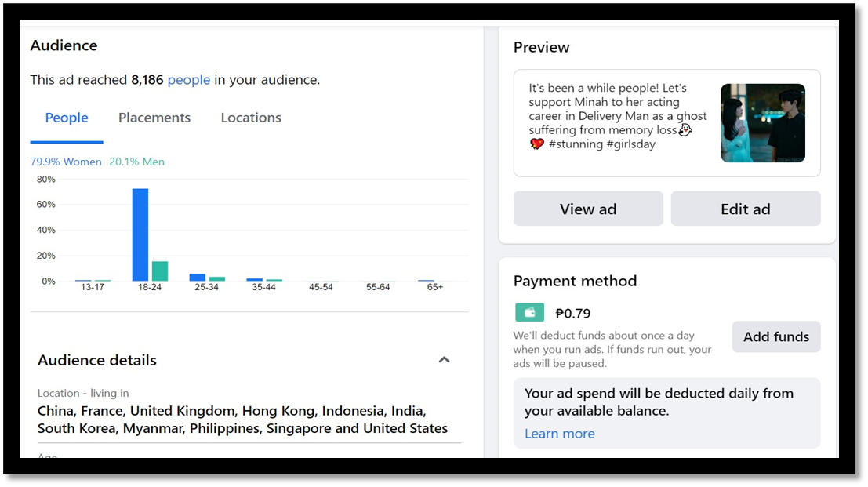Select the People tab
868x487 pixels.
coord(67,118)
